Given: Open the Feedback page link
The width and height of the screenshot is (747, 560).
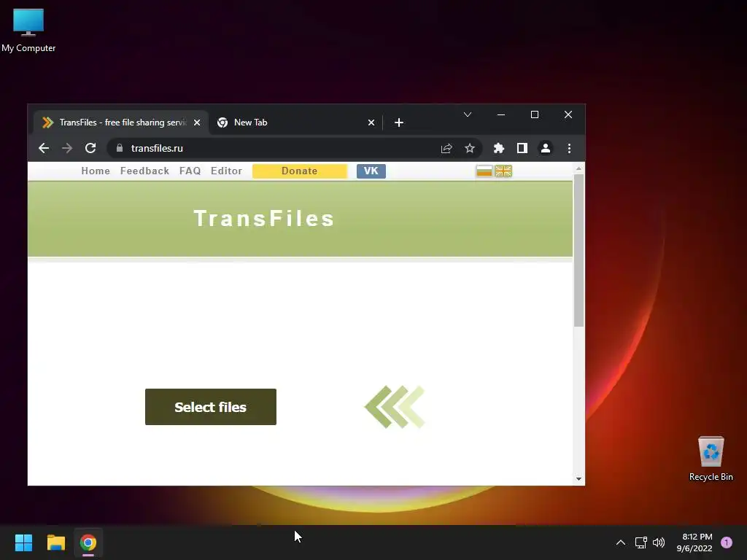Looking at the screenshot, I should 145,171.
